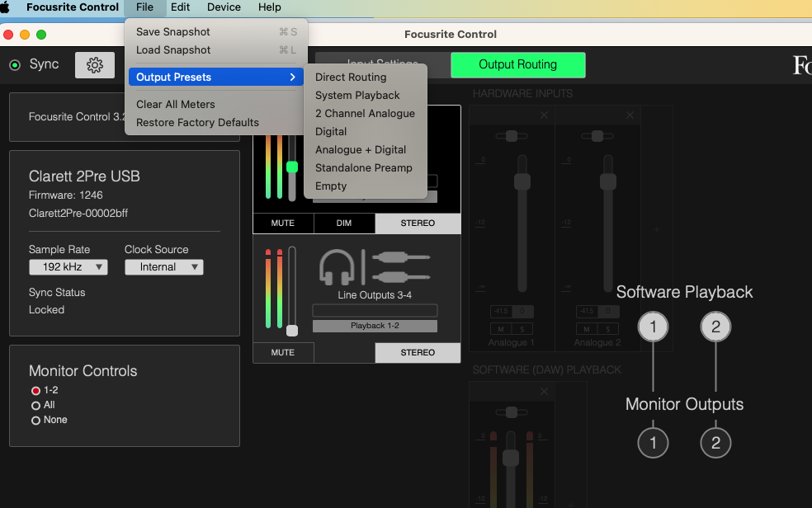The image size is (812, 508).
Task: Mute the Analogue 1 channel (M)
Action: pyautogui.click(x=501, y=329)
